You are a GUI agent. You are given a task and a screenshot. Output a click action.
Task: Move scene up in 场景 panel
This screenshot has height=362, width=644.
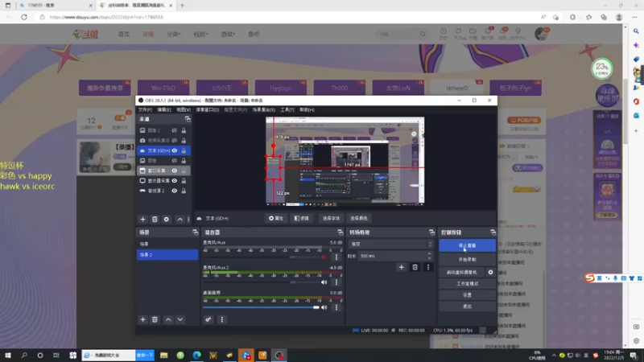pos(168,319)
